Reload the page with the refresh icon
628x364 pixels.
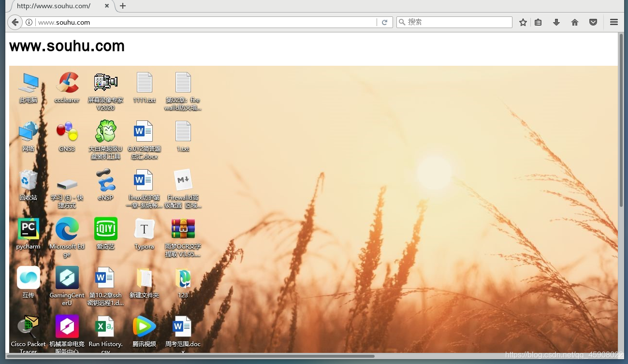coord(384,22)
